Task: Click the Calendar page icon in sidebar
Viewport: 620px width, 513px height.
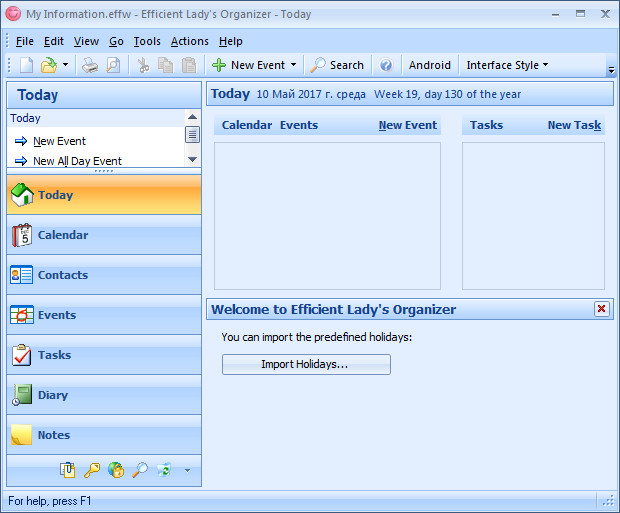Action: (x=22, y=235)
